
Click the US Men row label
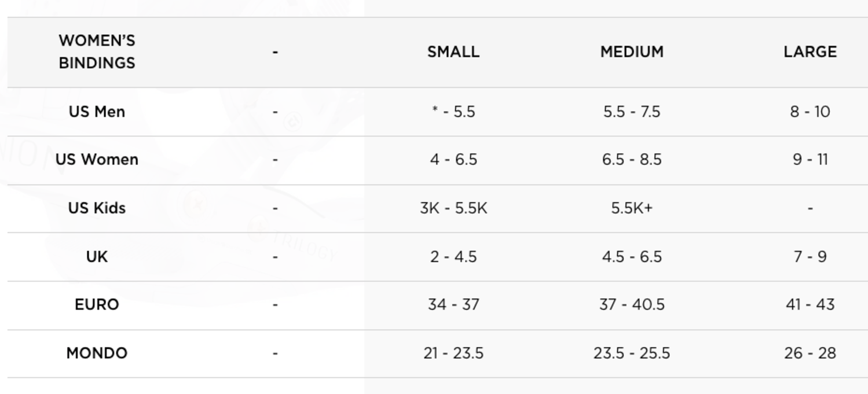[97, 112]
